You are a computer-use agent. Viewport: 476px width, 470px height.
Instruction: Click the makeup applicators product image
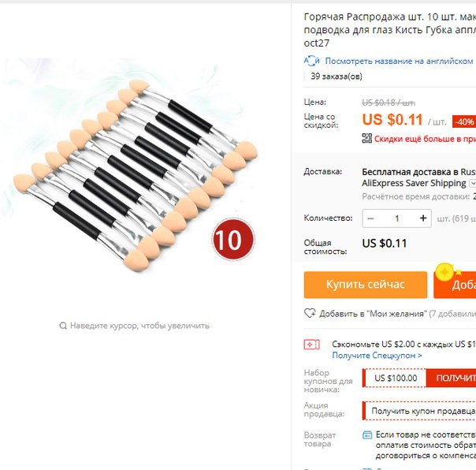click(136, 176)
